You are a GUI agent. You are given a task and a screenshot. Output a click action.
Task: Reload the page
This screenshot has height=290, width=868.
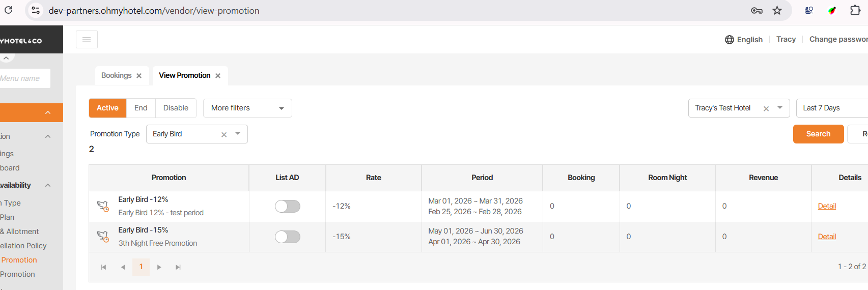point(9,10)
